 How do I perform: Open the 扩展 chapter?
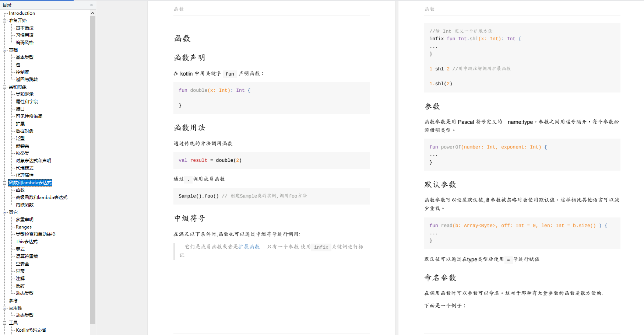[x=20, y=124]
